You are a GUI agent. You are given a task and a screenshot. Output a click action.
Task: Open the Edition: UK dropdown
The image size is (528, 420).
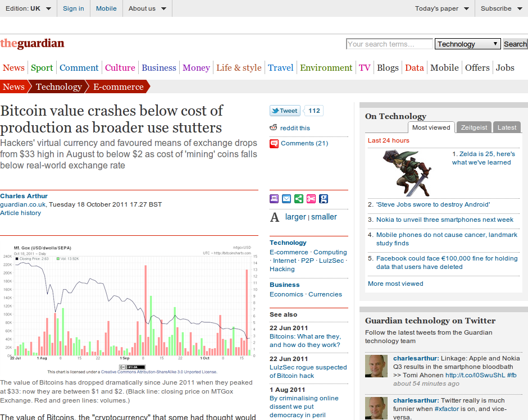click(x=28, y=8)
